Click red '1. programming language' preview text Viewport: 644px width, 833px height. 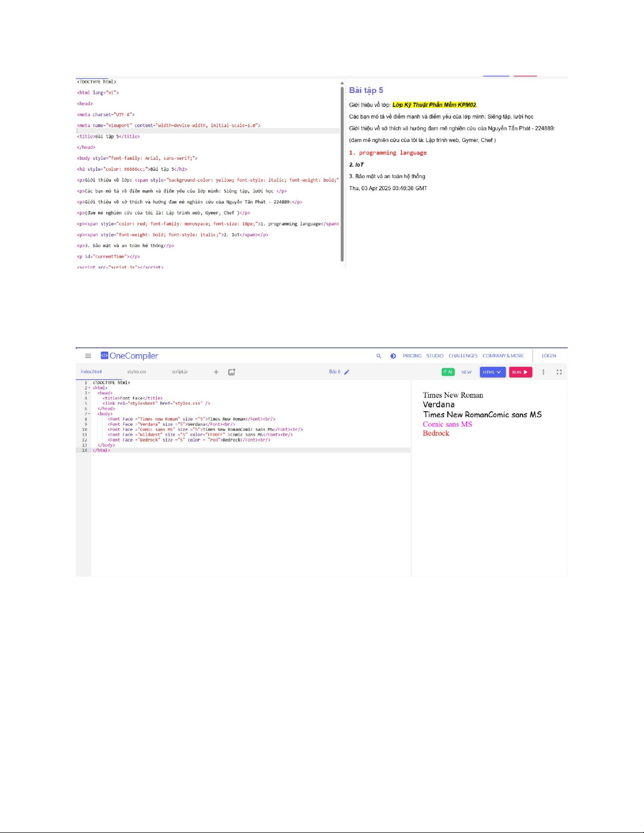[x=388, y=153]
